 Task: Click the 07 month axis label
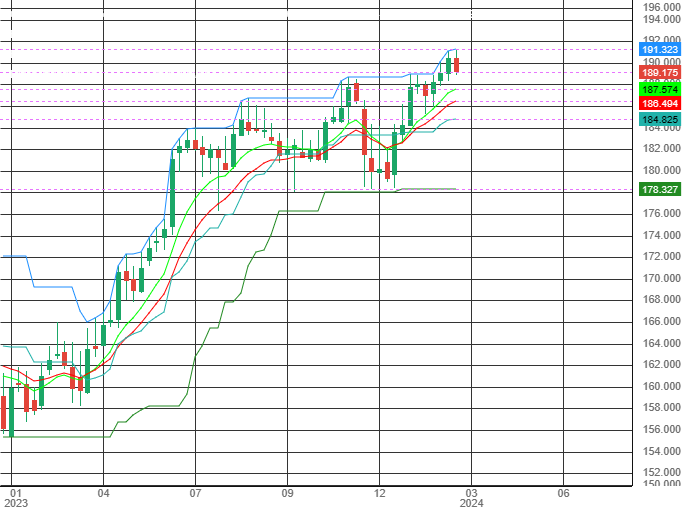point(195,493)
